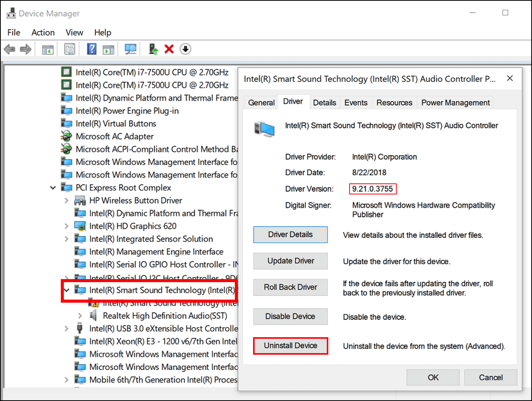
Task: Open the Action menu
Action: tap(43, 33)
